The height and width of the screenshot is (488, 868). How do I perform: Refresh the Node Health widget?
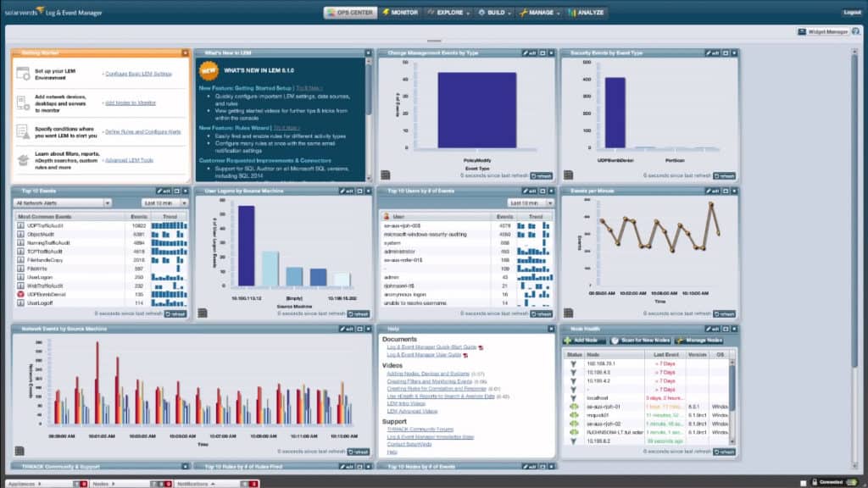tap(724, 452)
